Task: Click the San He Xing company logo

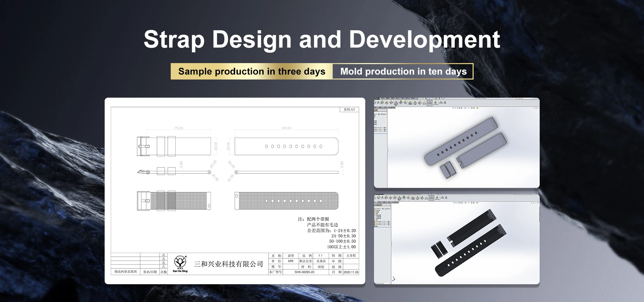Action: coord(180,263)
